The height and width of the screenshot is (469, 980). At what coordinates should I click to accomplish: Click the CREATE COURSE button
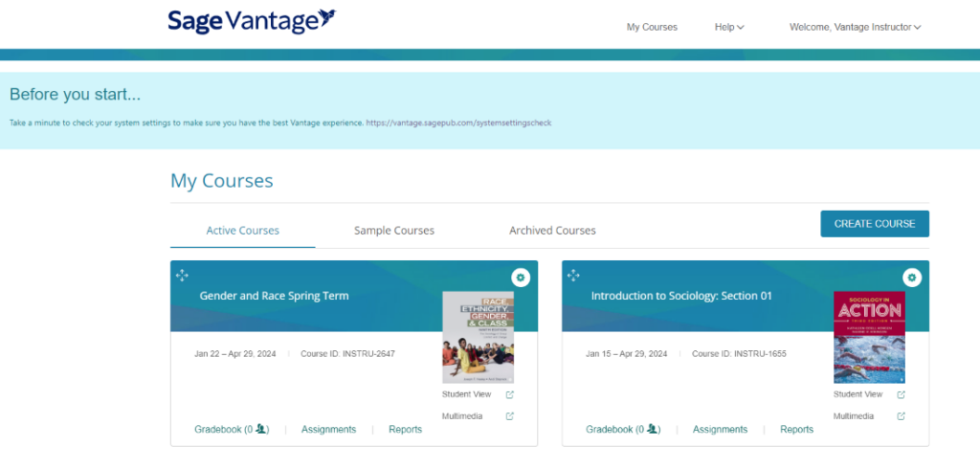(x=875, y=224)
